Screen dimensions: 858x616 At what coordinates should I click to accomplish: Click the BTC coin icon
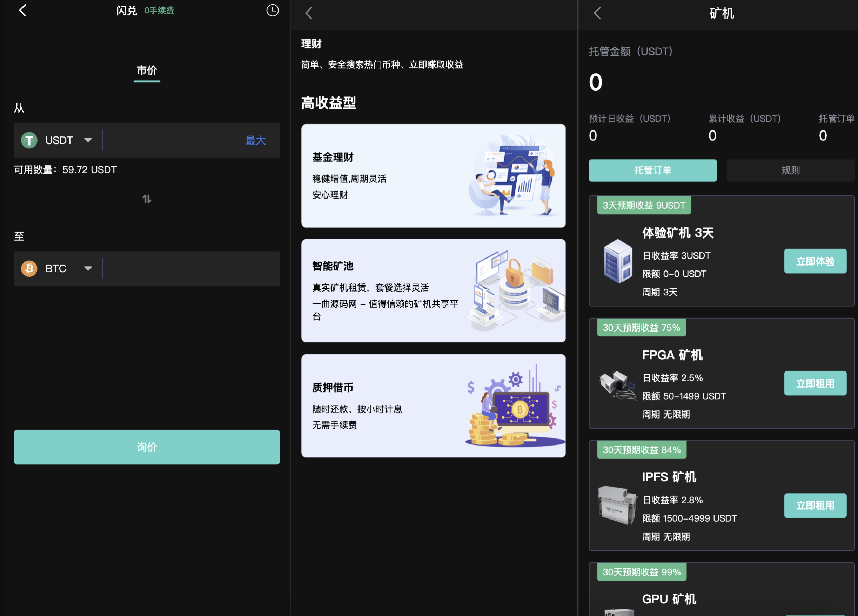[x=29, y=269]
